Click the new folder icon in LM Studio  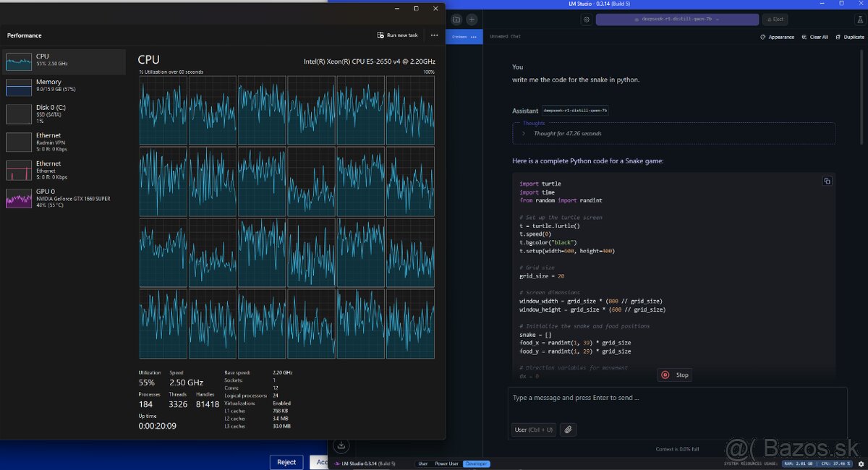coord(456,20)
